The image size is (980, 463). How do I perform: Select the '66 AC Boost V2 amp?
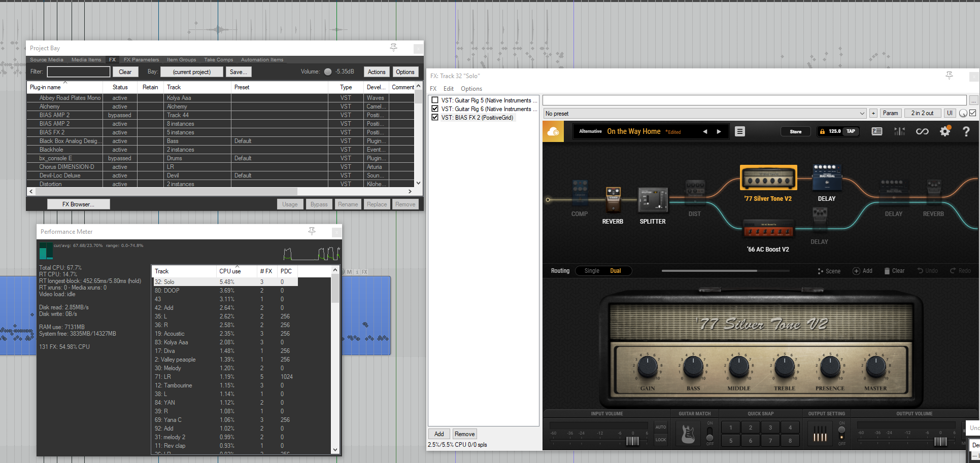pos(768,230)
